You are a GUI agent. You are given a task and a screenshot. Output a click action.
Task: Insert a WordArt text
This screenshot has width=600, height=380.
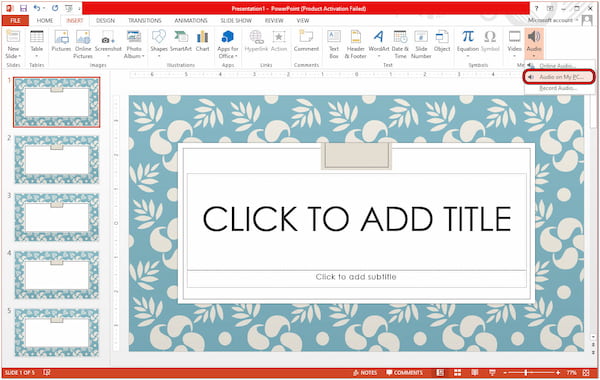point(378,44)
